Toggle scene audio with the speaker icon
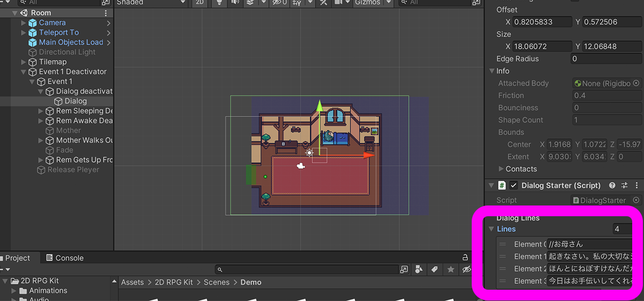The width and height of the screenshot is (644, 301). pos(235,3)
